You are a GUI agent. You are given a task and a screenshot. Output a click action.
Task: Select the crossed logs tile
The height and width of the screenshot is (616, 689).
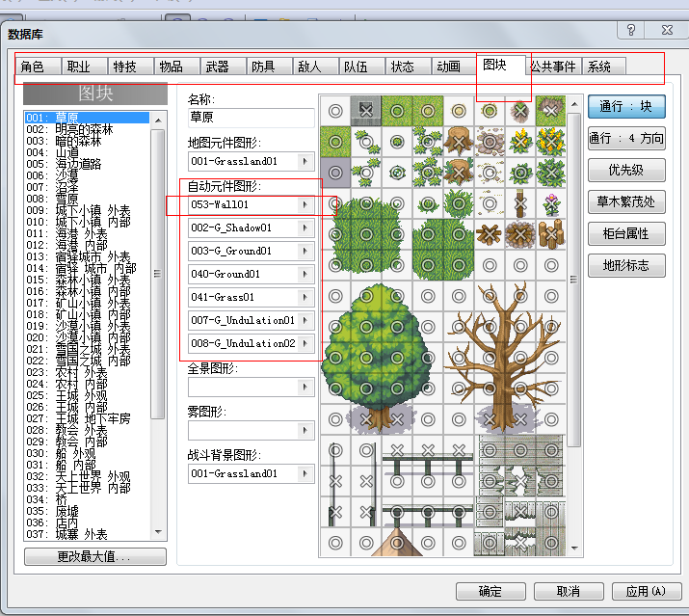coord(490,234)
